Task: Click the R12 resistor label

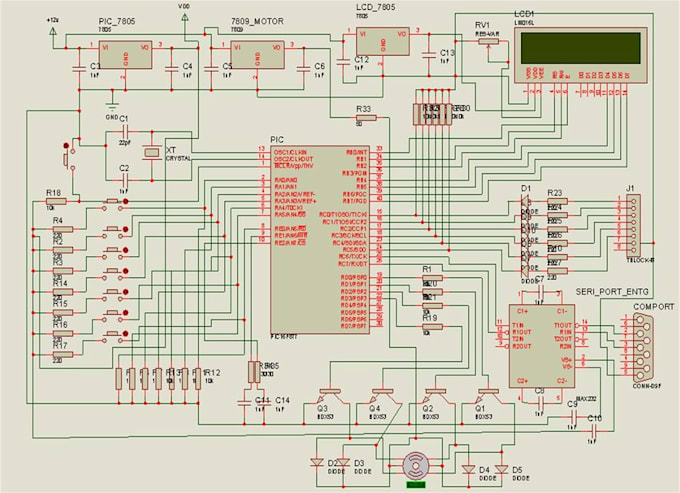Action: 212,372
